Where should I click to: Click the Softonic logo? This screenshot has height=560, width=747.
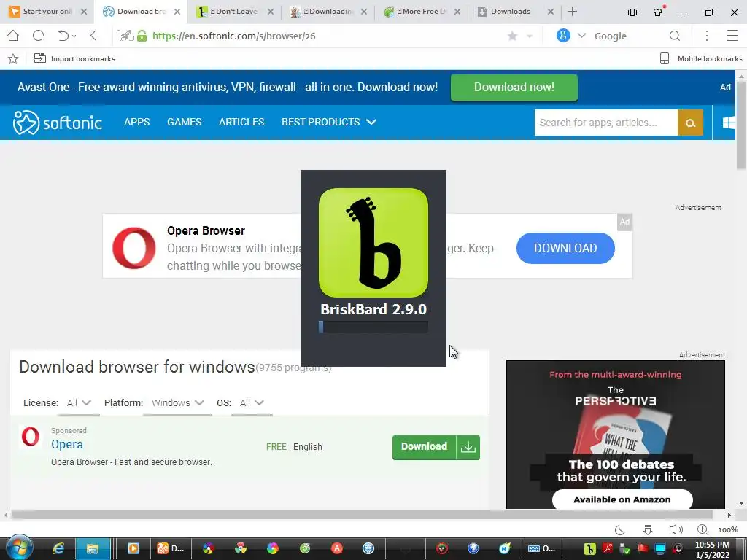[x=57, y=122]
